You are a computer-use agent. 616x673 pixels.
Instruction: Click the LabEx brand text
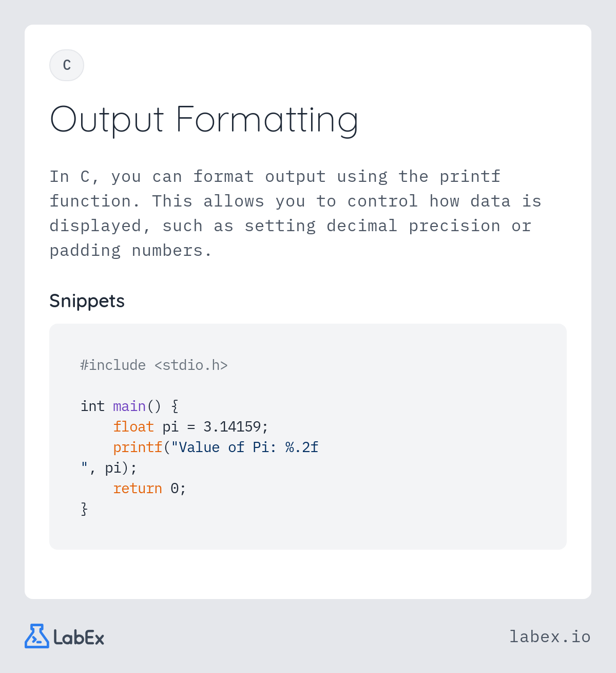[x=79, y=638]
